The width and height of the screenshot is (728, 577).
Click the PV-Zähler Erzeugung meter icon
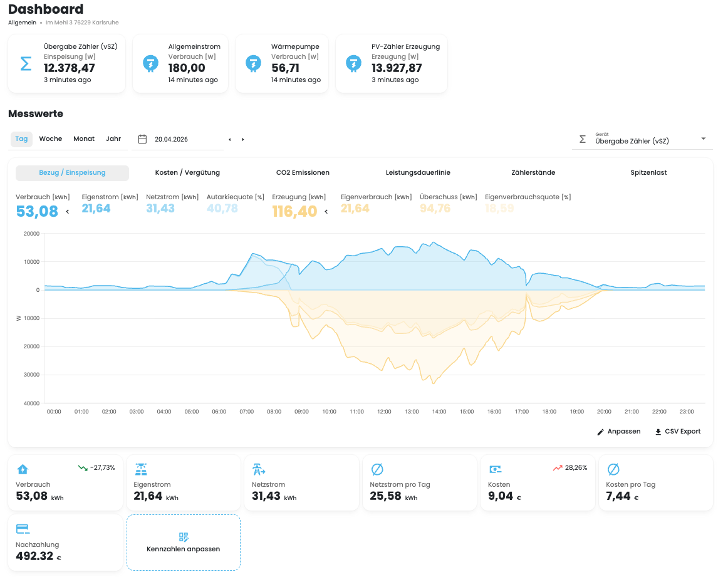point(353,64)
